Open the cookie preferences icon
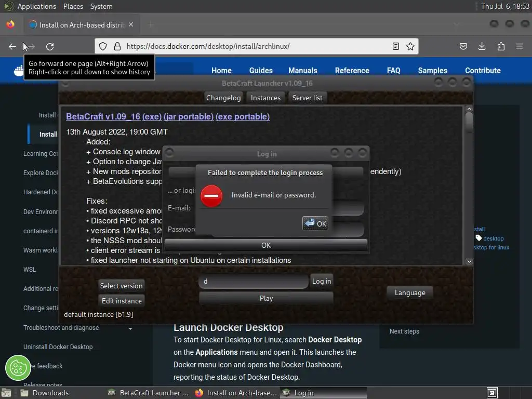532x399 pixels. [18, 368]
